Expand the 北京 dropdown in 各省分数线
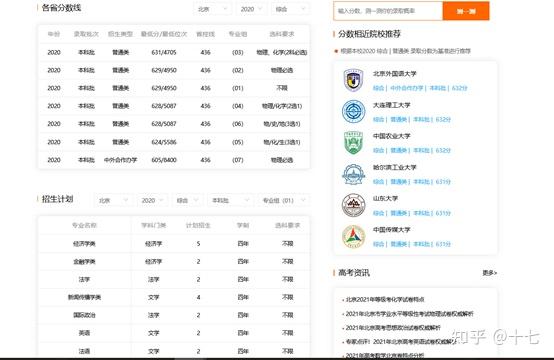 213,9
